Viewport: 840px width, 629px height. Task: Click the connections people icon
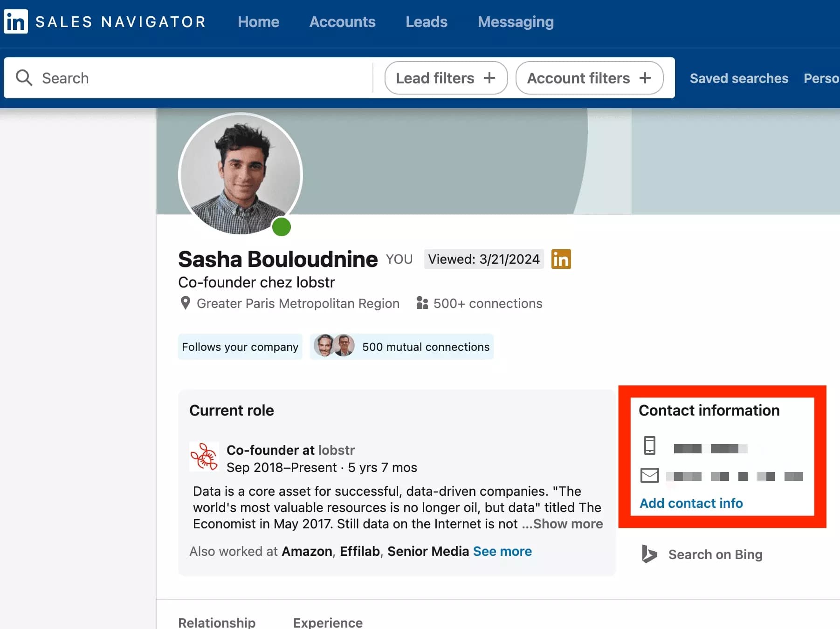(x=421, y=303)
